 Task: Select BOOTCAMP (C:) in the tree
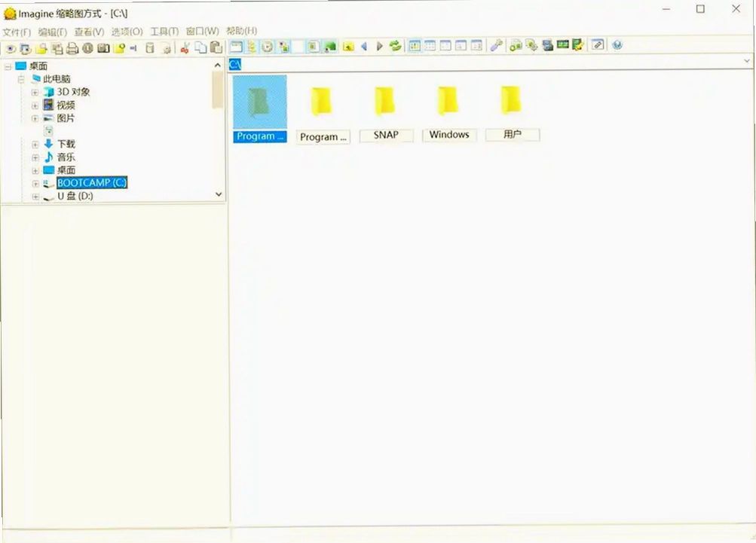point(92,182)
